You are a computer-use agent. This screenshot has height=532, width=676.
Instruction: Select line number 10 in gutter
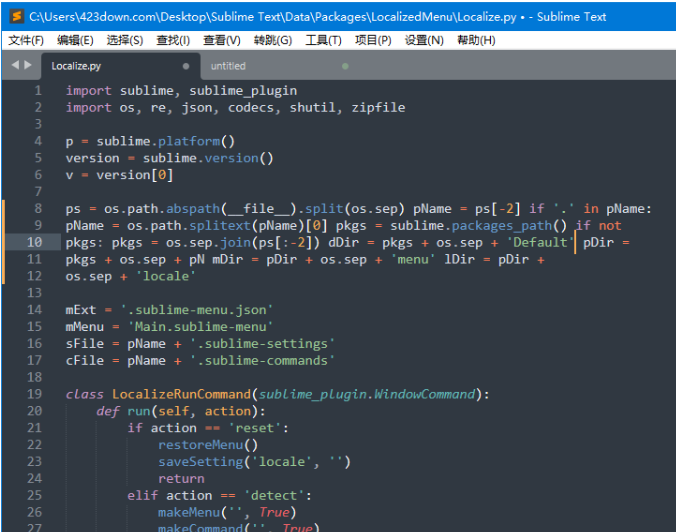(34, 242)
